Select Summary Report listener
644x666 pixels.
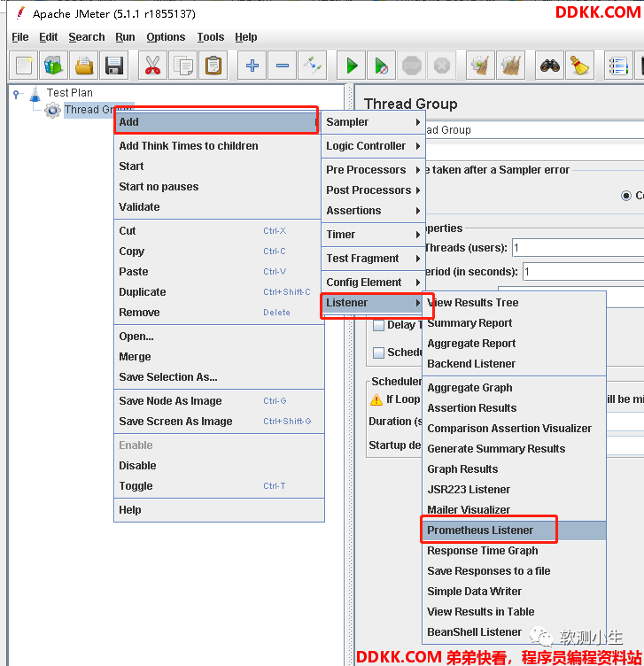pyautogui.click(x=514, y=322)
